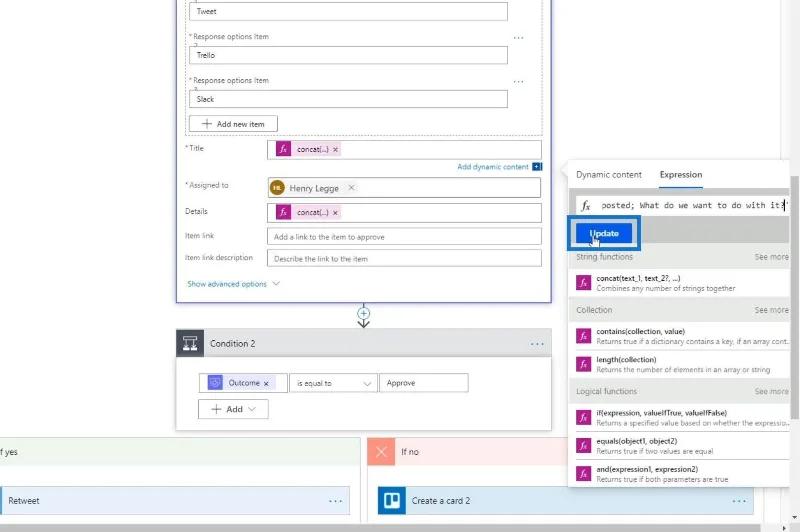Switch to the Dynamic content tab

609,174
